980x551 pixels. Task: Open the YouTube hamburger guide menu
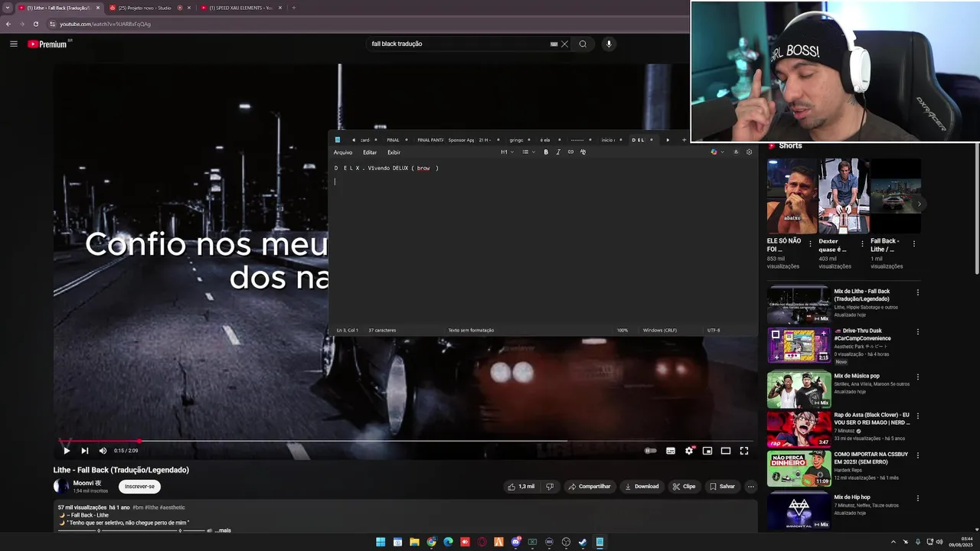[13, 44]
